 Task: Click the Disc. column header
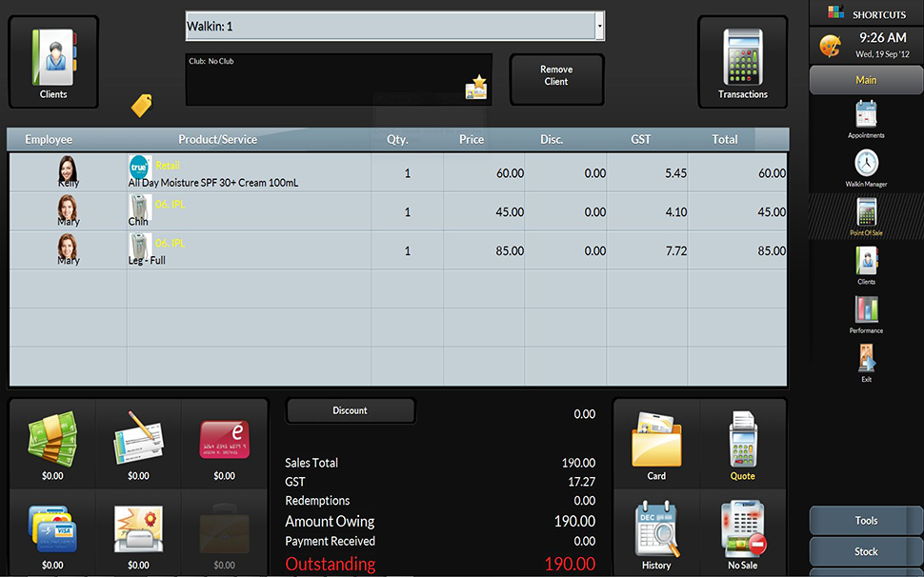(552, 140)
